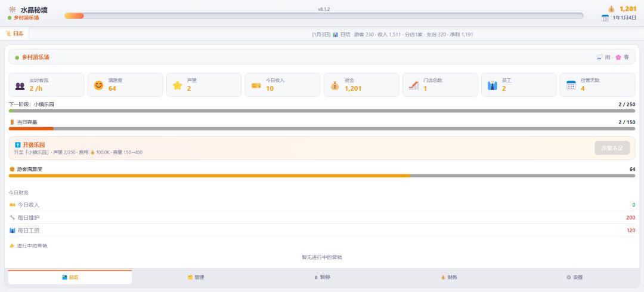Image resolution: width=644 pixels, height=292 pixels.
Task: Open the 财务 bottom tab
Action: pyautogui.click(x=448, y=277)
